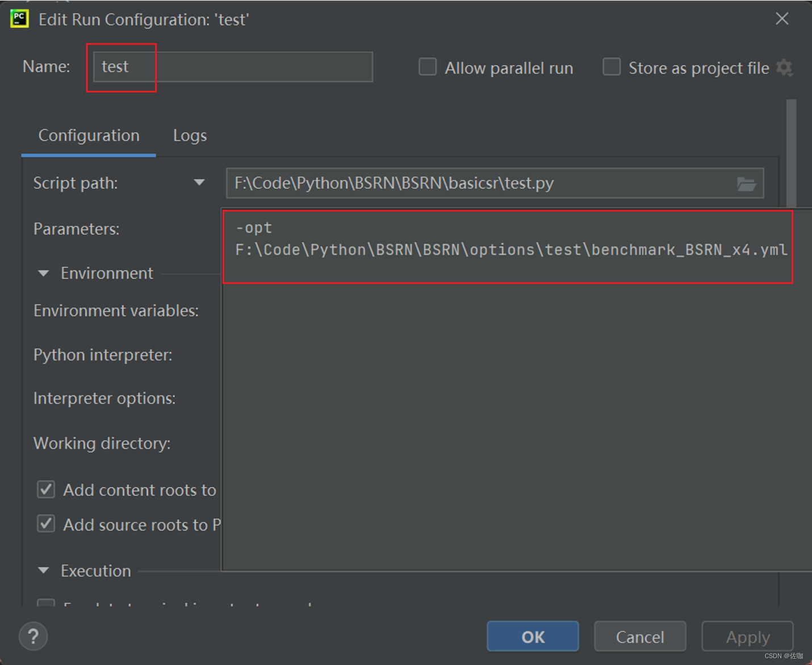
Task: Click the PyCharm logo icon in title bar
Action: click(19, 19)
